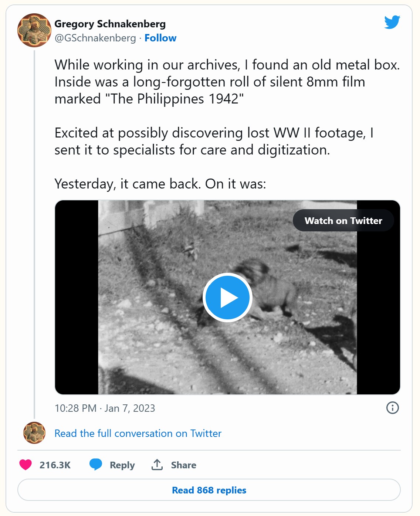Click Read 868 replies button
420x516 pixels.
[209, 490]
